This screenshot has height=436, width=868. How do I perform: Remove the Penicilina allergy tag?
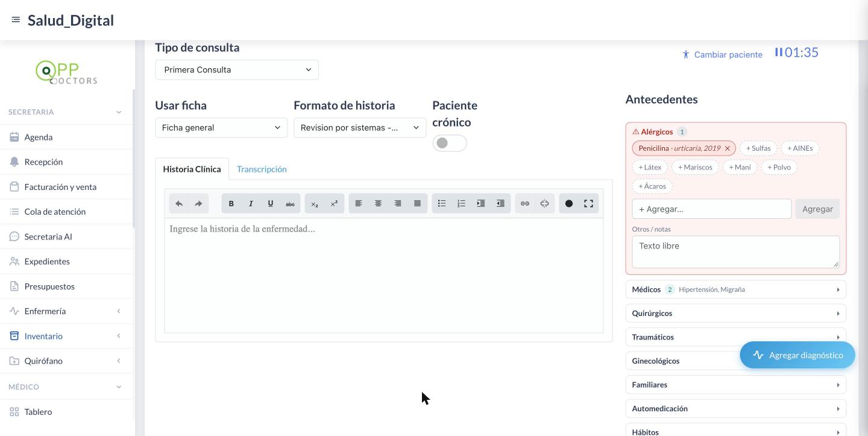click(x=728, y=148)
